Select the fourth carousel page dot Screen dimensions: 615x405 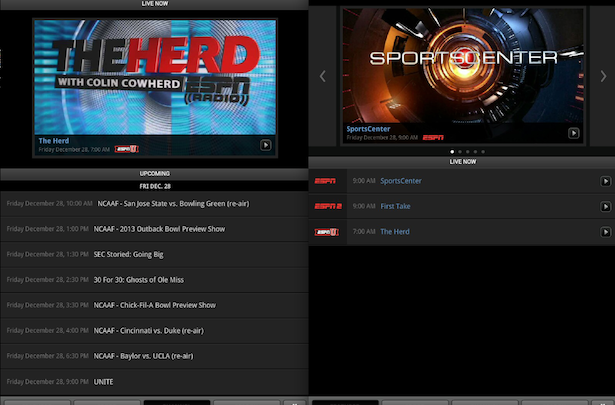475,152
